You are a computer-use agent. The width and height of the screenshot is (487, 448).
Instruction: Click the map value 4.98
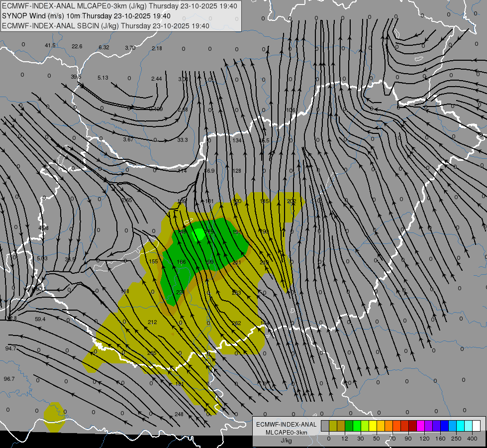point(43,228)
